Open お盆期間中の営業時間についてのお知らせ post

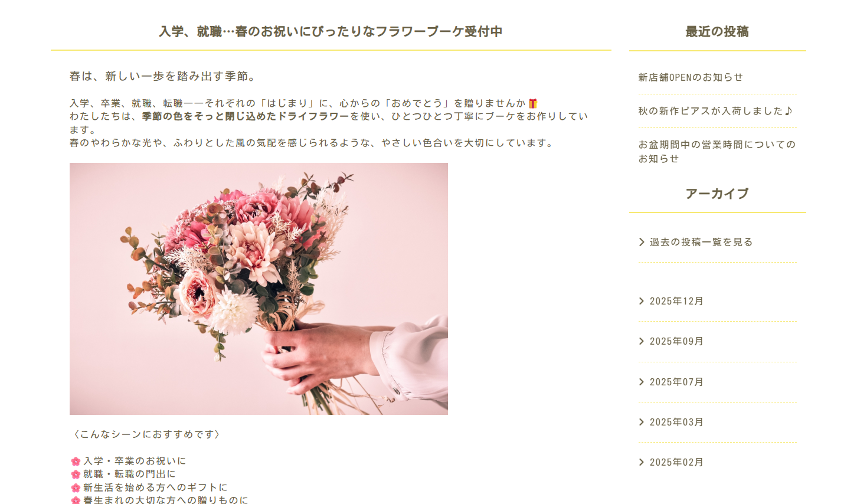click(x=717, y=152)
